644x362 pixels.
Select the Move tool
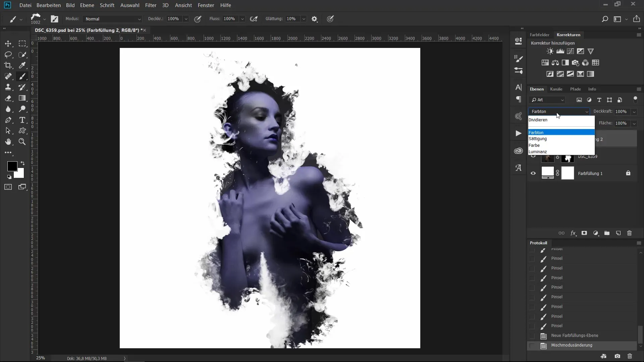pos(8,44)
